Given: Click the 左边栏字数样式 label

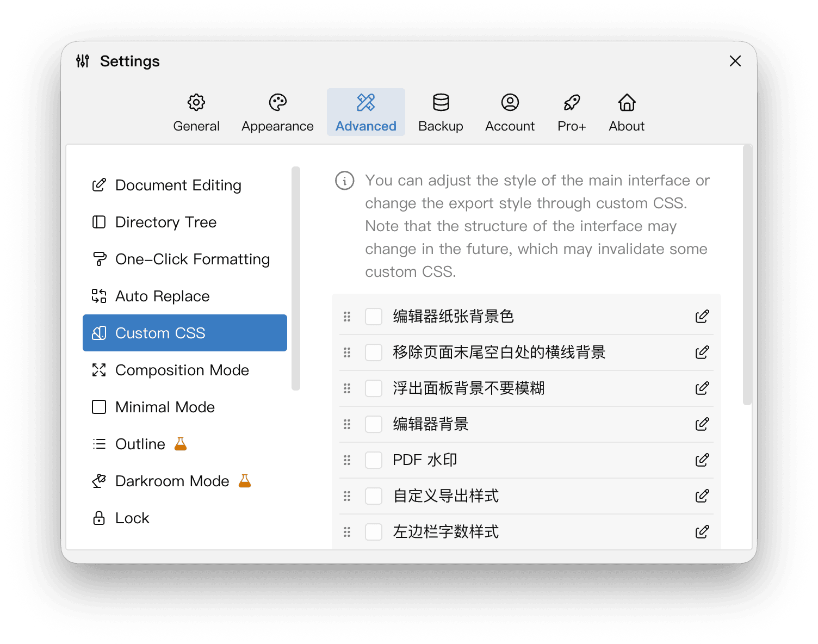Looking at the screenshot, I should [446, 532].
